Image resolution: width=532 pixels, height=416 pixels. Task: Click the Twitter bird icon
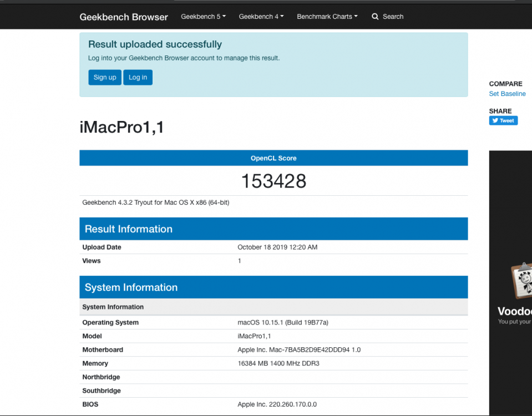(x=495, y=120)
